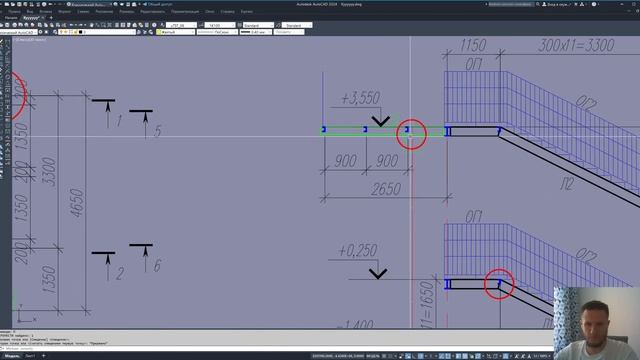Viewport: 640px width, 360px height.
Task: Click the Open file icon in Quick Access
Action: point(13,4)
